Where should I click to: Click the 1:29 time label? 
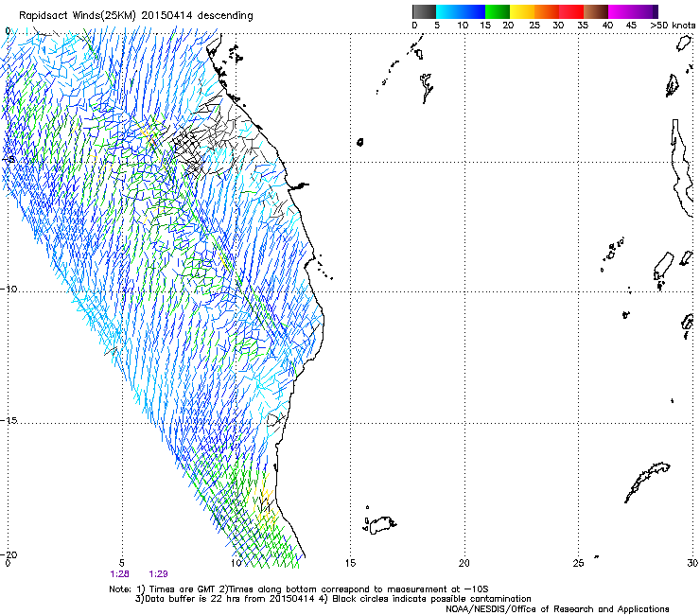(x=159, y=574)
